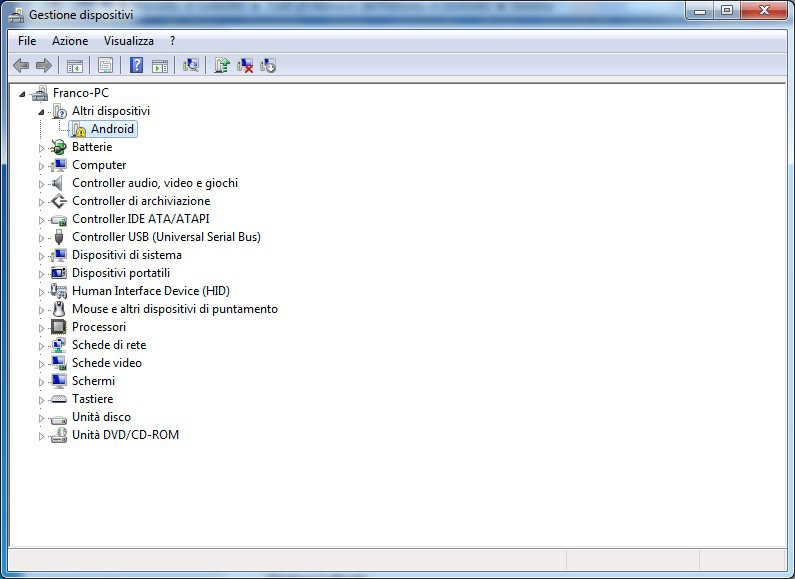The width and height of the screenshot is (795, 579).
Task: Scan for hardware changes icon
Action: [x=191, y=65]
